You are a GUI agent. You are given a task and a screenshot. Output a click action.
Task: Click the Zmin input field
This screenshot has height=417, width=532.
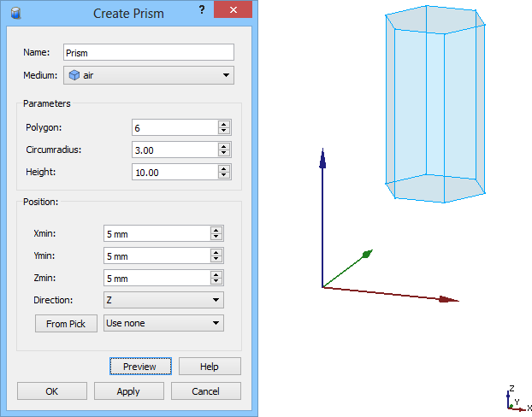click(x=157, y=278)
